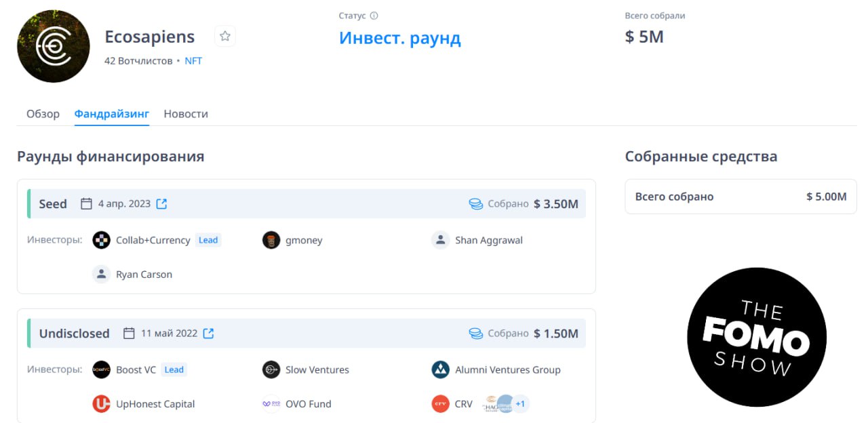Click coins icon in Seed round header
868x423 pixels.
click(476, 203)
